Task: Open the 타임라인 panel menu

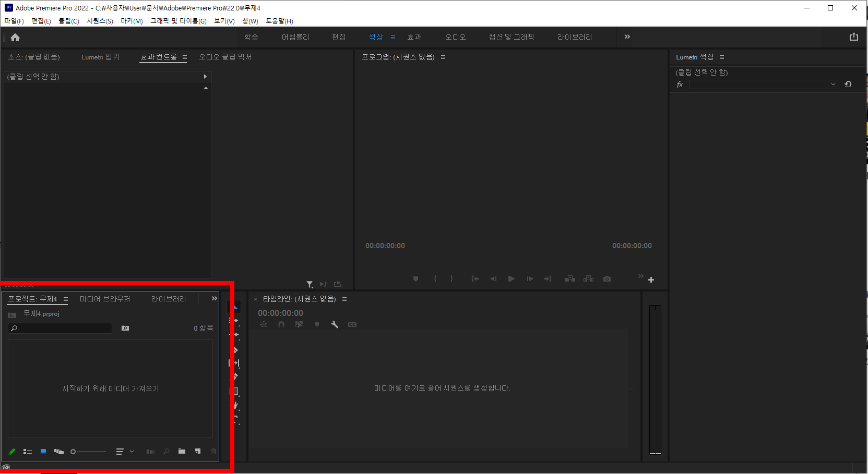Action: coord(344,299)
